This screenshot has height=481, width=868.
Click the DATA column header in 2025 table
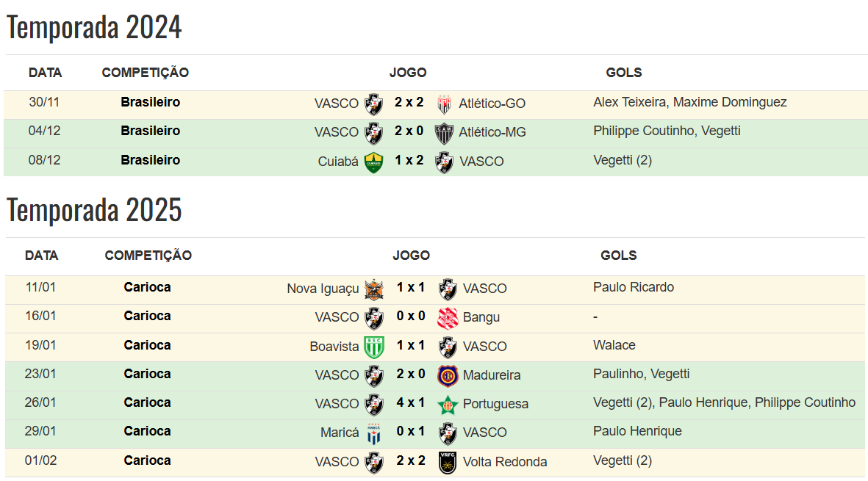[41, 256]
